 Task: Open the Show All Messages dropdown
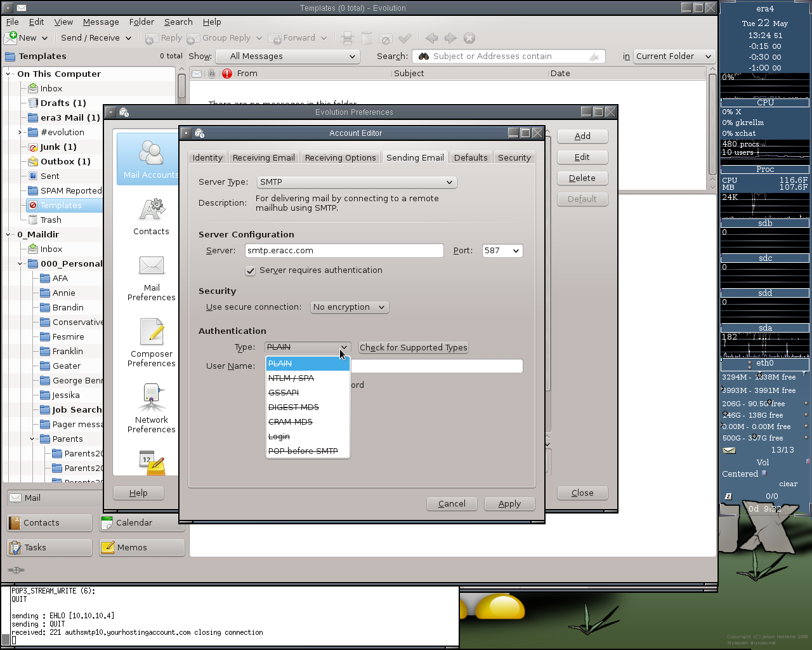coord(287,56)
